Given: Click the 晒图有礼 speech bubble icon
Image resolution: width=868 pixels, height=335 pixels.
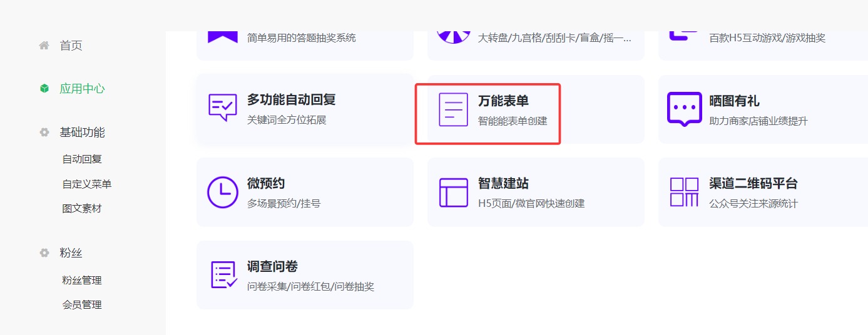Looking at the screenshot, I should pyautogui.click(x=685, y=109).
